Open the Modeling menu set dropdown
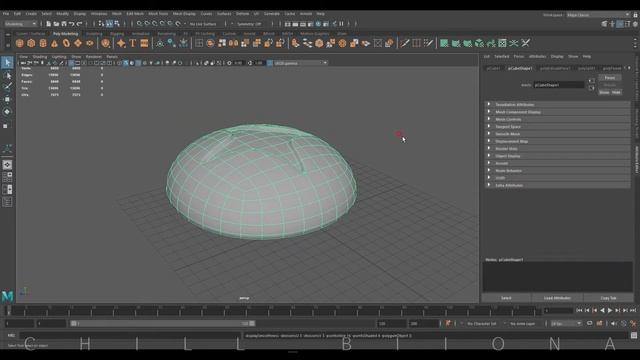Viewport: 640px width, 360px height. click(20, 24)
